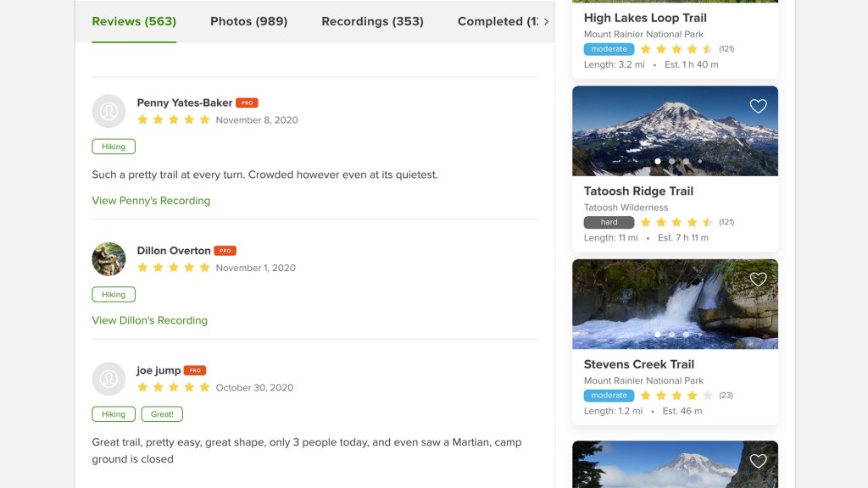Click the Hiking tag on Penny's review
The height and width of the screenshot is (488, 868).
pos(114,147)
